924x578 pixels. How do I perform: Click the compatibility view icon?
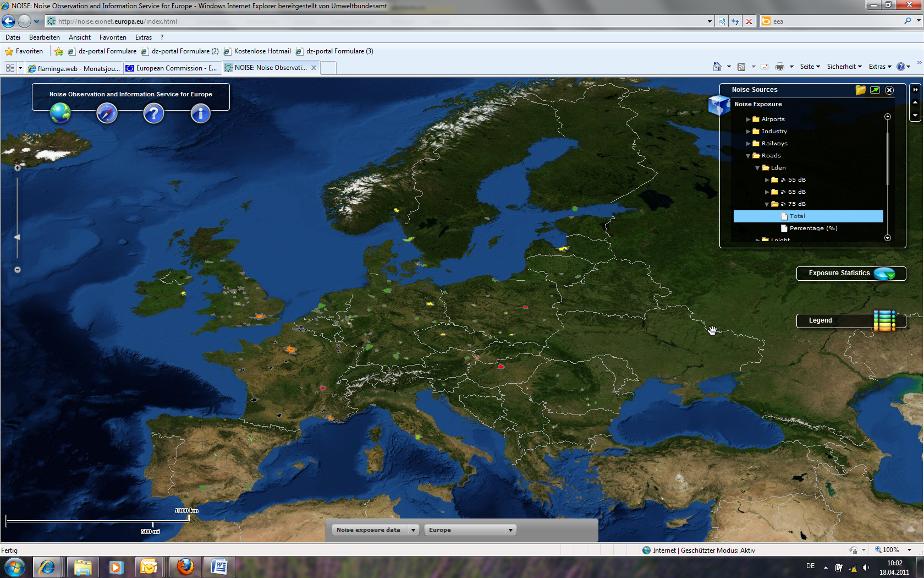point(722,21)
